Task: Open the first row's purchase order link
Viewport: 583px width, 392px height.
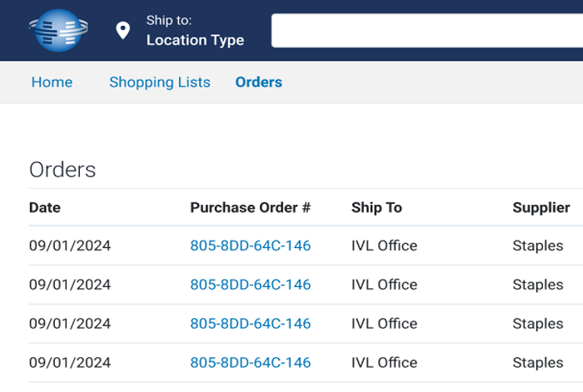Action: click(250, 246)
